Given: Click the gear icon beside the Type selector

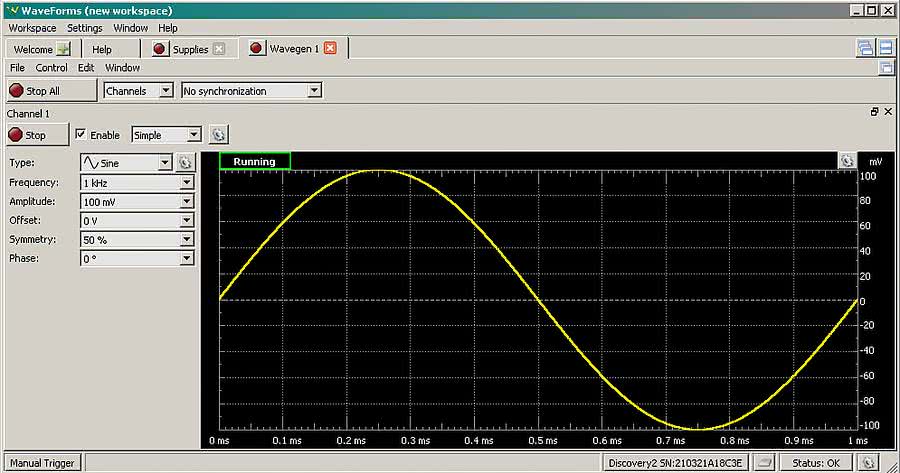Looking at the screenshot, I should point(185,162).
